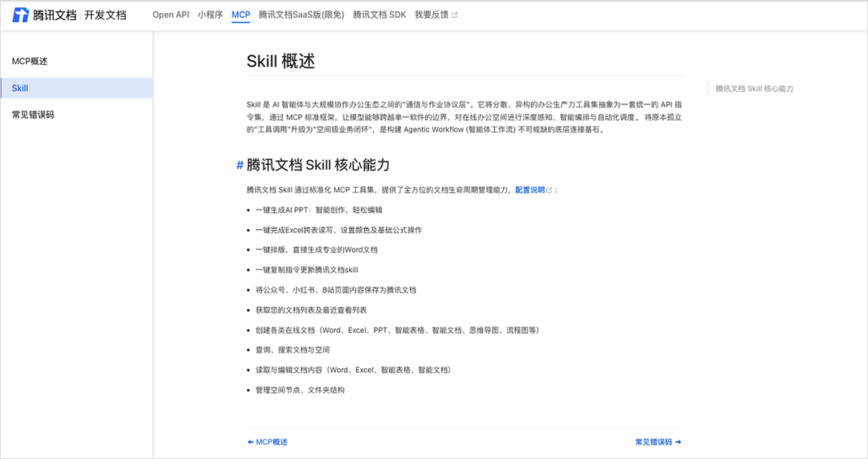Open the 配置说明 link

tap(530, 190)
